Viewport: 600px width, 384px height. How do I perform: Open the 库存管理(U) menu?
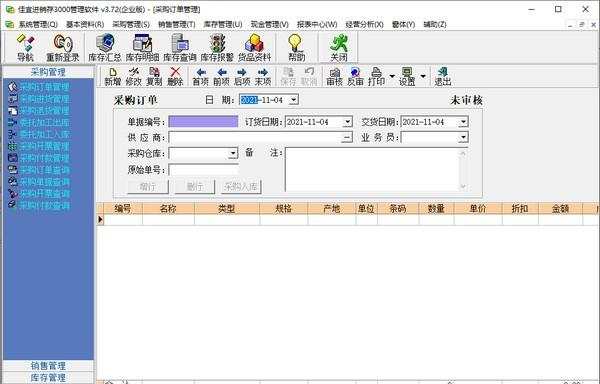pyautogui.click(x=223, y=24)
